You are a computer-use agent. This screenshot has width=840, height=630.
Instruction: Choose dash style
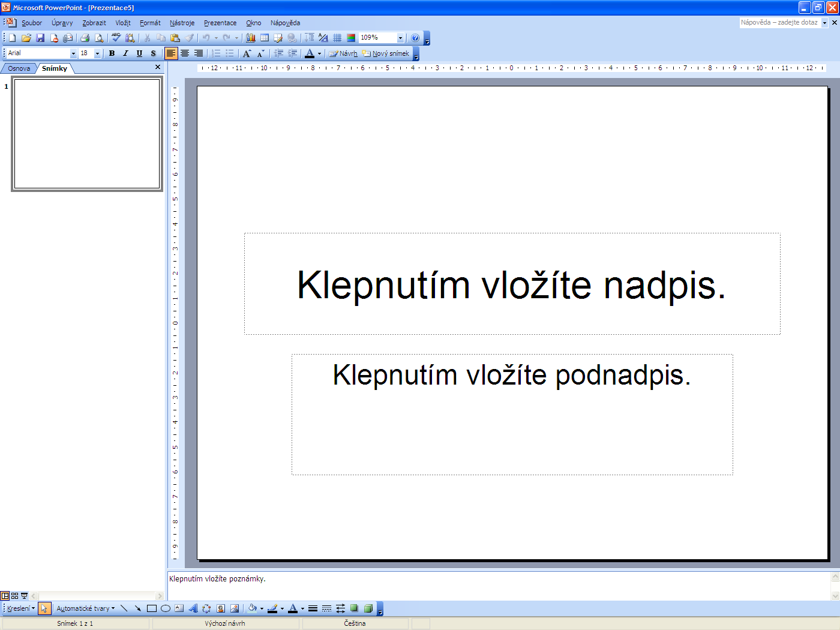click(x=326, y=608)
